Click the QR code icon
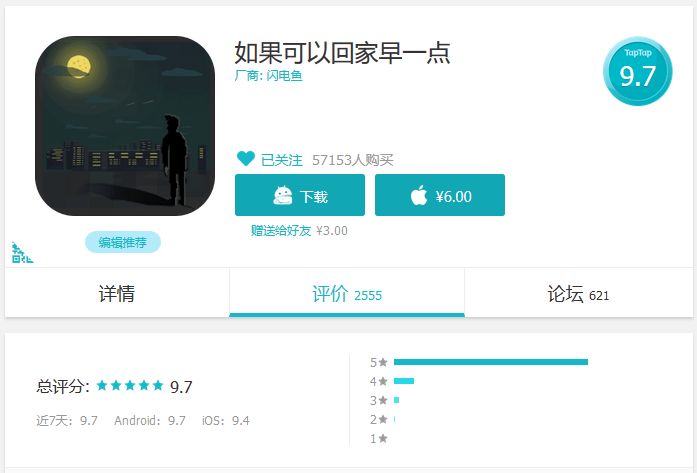697x473 pixels. coord(22,253)
